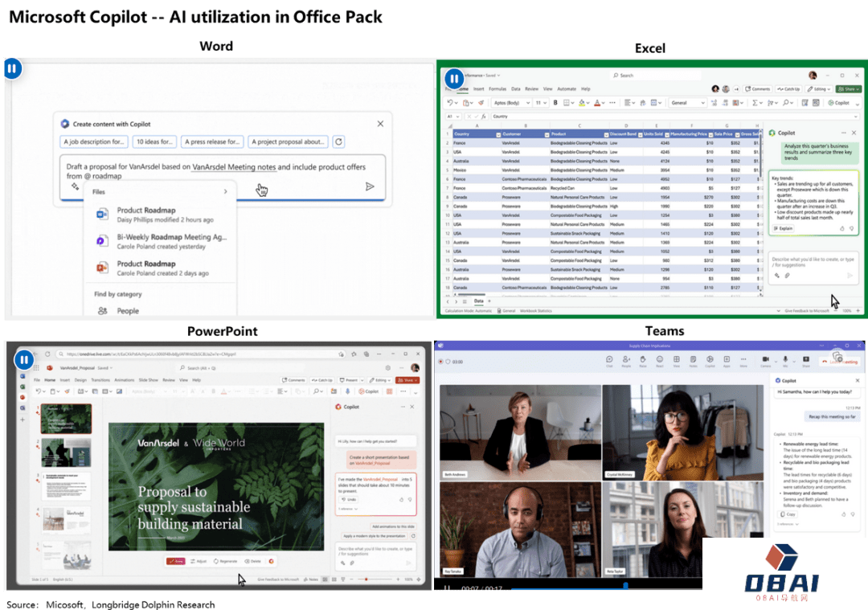Pause the Word demo video

pos(12,69)
